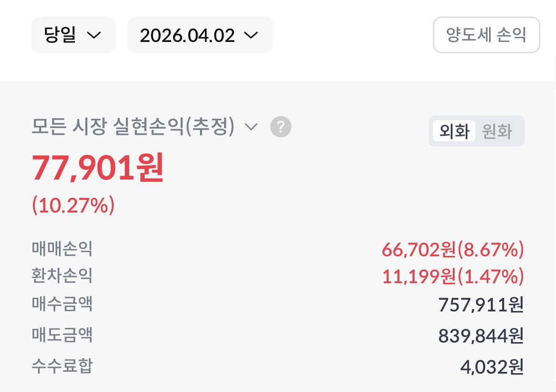Switch currency display to 원화
This screenshot has width=556, height=392.
point(497,131)
